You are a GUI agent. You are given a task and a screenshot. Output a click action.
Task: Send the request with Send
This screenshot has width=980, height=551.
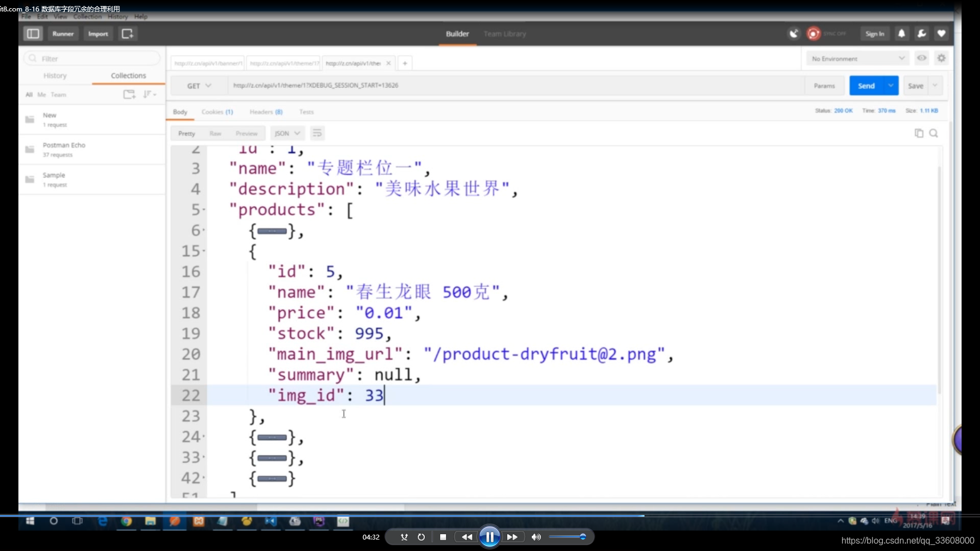tap(866, 86)
